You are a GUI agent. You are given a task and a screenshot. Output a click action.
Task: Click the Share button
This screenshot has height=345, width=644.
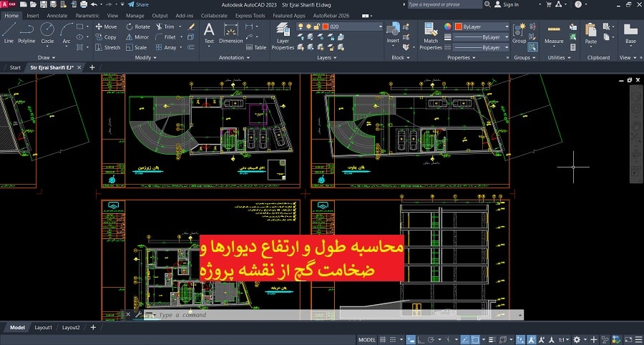[138, 4]
